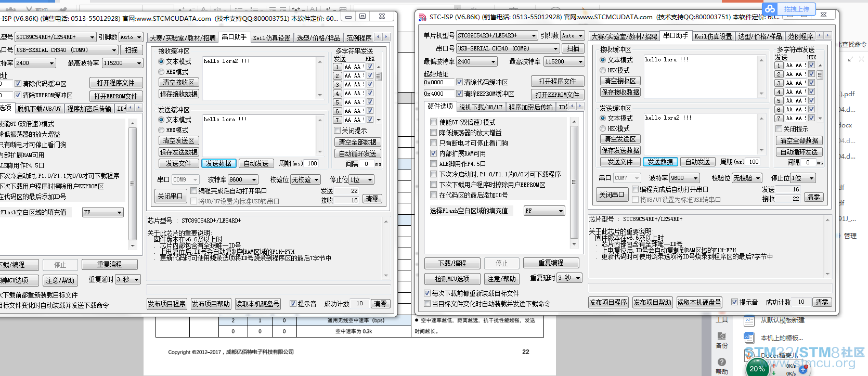Image resolution: width=868 pixels, height=376 pixels.
Task: Click 发送数据 button in right window
Action: click(x=660, y=162)
